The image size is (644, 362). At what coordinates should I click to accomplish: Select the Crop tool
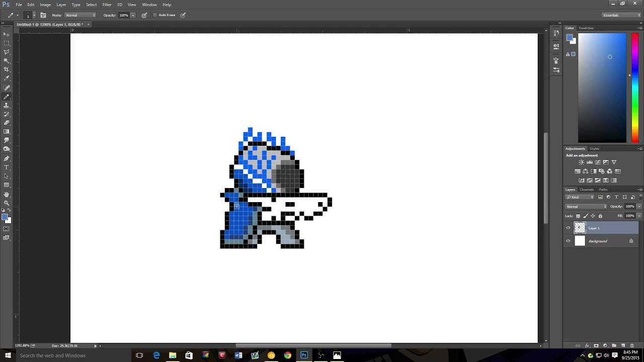pos(7,69)
